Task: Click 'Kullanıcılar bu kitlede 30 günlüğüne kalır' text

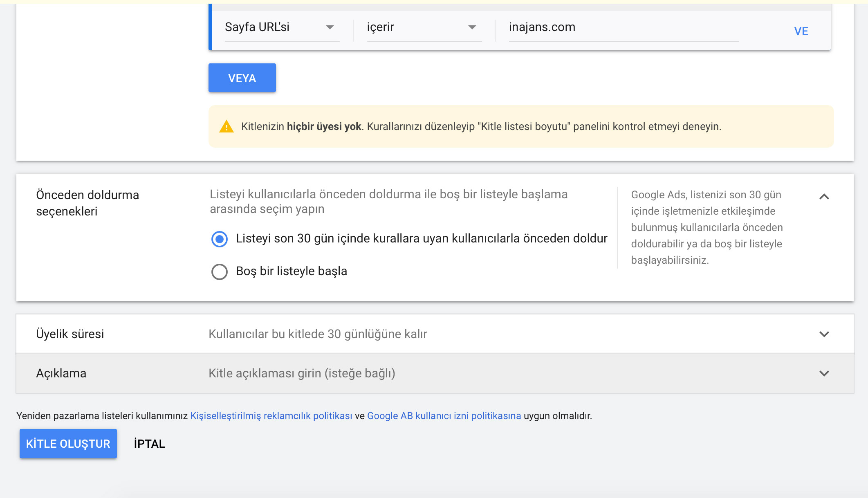Action: coord(318,334)
